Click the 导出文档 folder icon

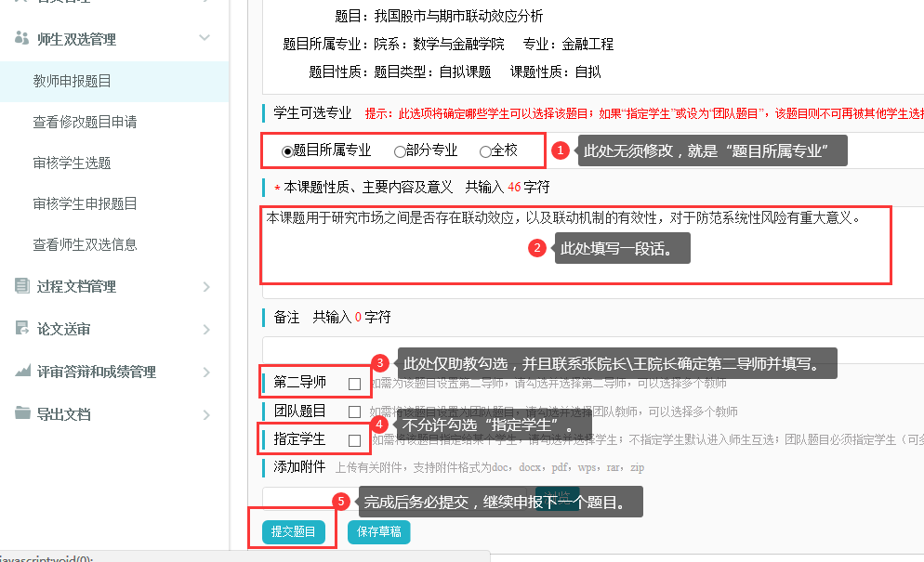pyautogui.click(x=22, y=414)
